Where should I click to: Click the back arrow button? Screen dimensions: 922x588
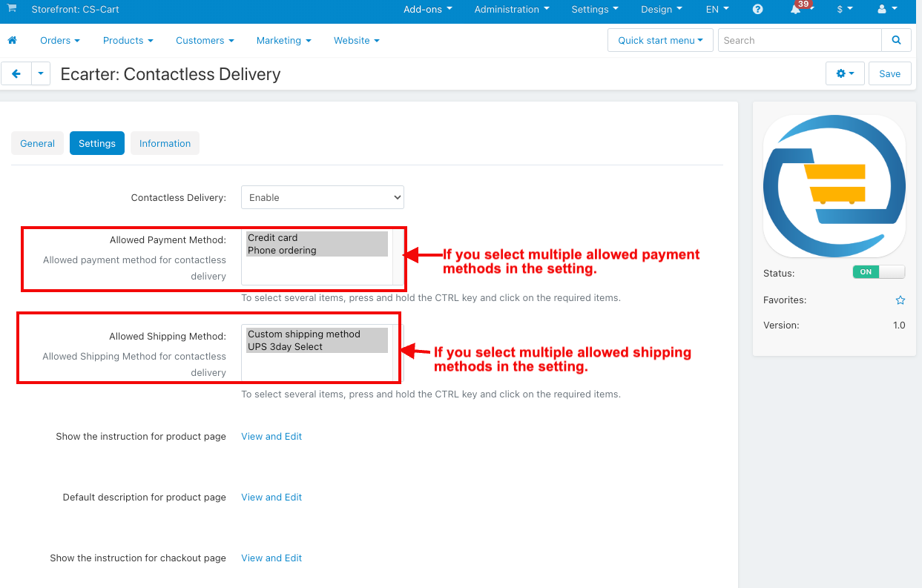pos(16,73)
